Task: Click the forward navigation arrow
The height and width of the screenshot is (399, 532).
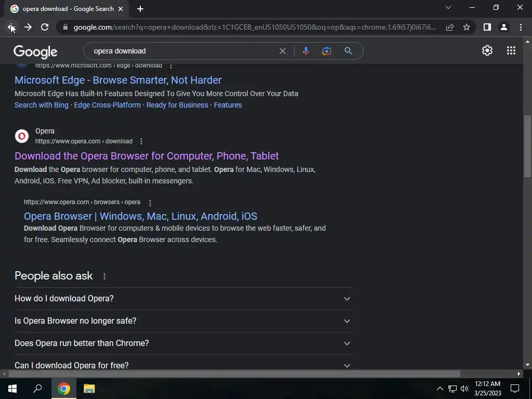Action: click(x=28, y=27)
